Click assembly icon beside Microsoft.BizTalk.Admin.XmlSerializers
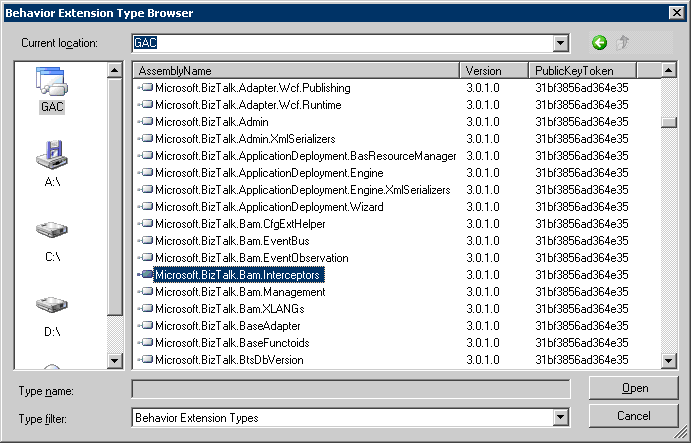 coord(145,139)
